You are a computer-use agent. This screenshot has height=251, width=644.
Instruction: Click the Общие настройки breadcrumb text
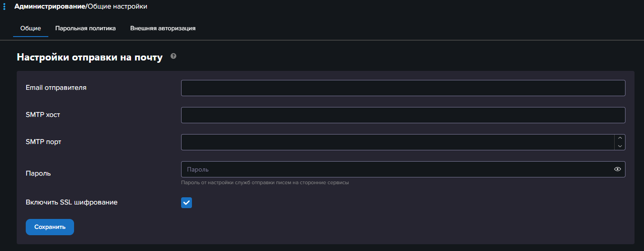point(117,6)
